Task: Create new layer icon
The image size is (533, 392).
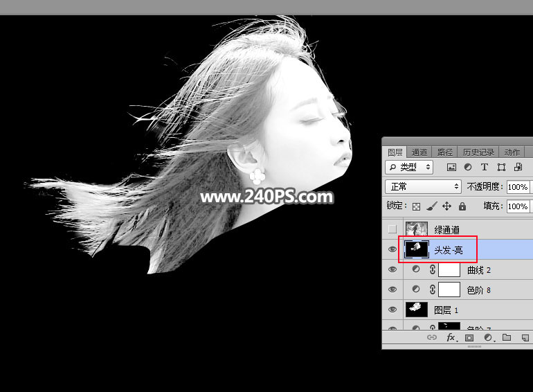Action: [525, 337]
